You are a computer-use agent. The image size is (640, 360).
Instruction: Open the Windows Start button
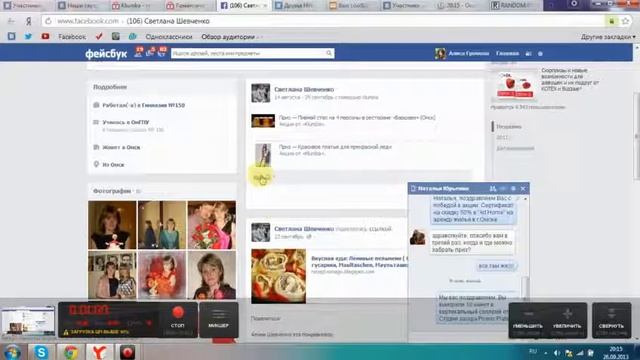[x=12, y=352]
